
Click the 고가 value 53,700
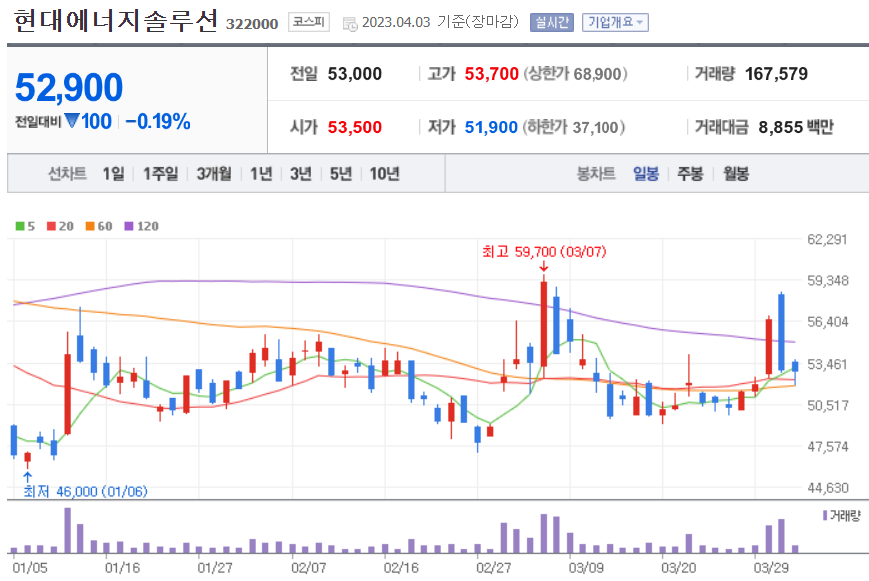point(492,74)
